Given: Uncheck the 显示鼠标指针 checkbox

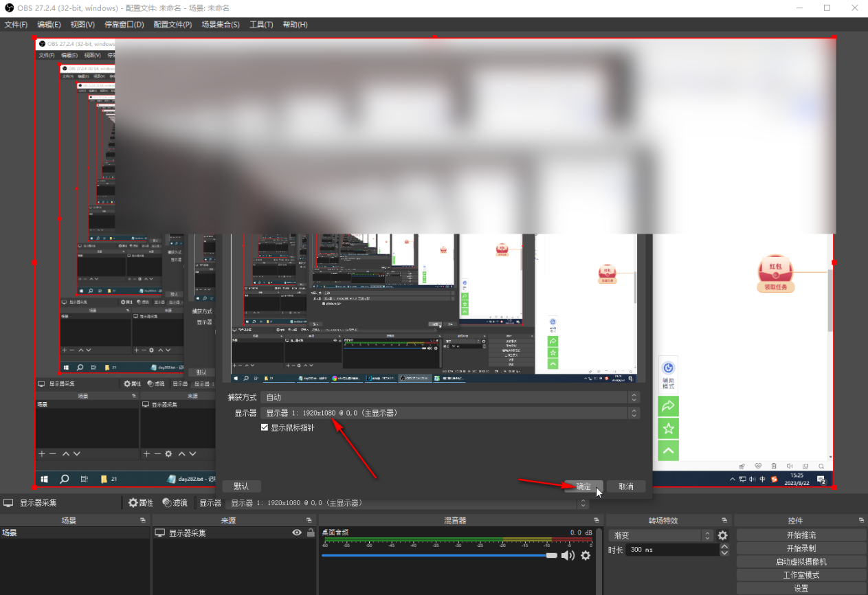Looking at the screenshot, I should coord(265,427).
